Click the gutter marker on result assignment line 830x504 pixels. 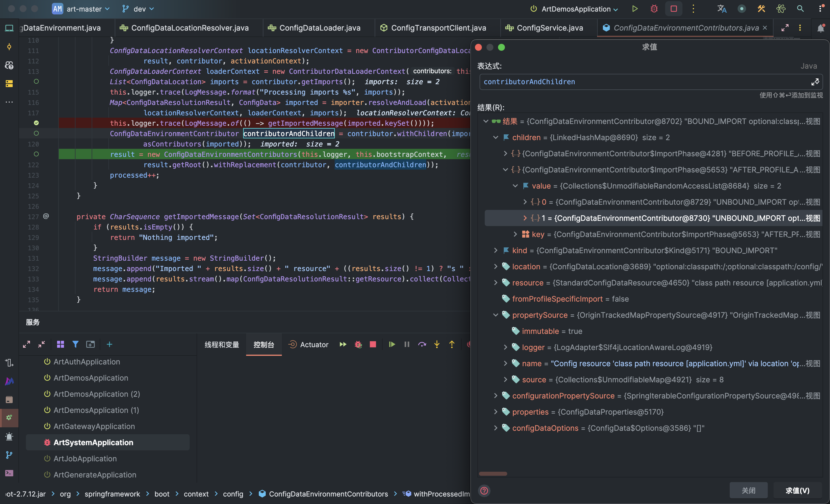pyautogui.click(x=36, y=154)
